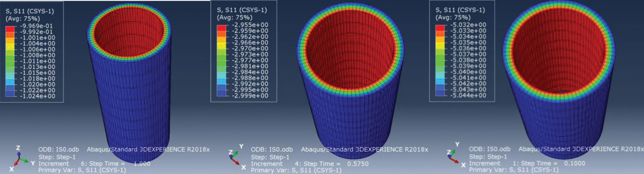Click the red inner surface of middle cylinder
Screen dimensions: 644x174
351,58
